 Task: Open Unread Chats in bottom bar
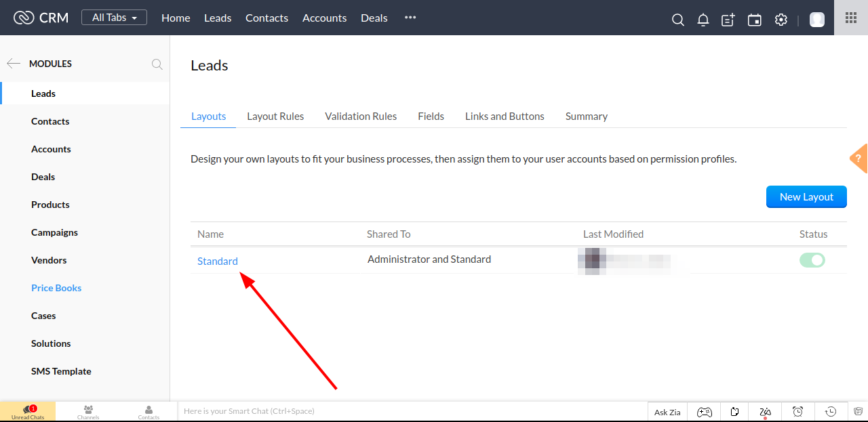click(28, 412)
